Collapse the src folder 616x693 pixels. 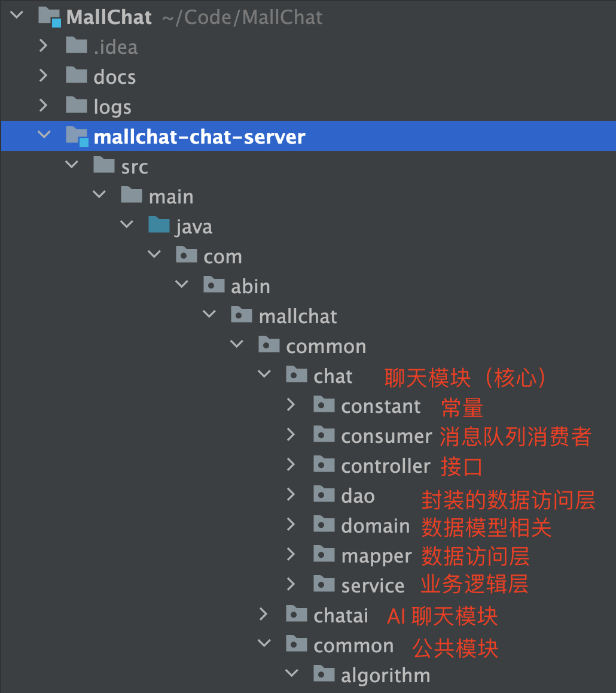(x=72, y=164)
